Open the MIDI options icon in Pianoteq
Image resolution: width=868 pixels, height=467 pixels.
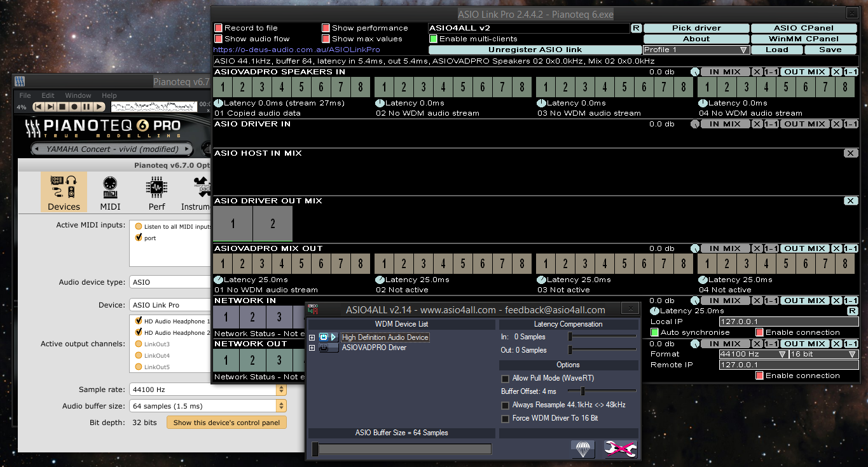[110, 192]
